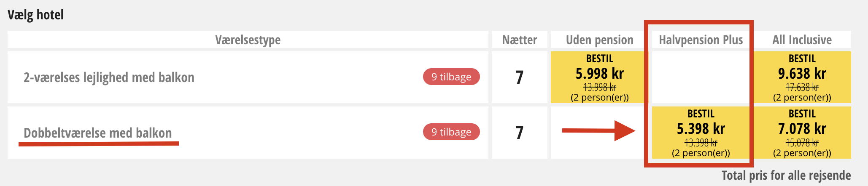868x186 pixels.
Task: Book double room All Inclusive 7.078 kr
Action: click(x=802, y=132)
